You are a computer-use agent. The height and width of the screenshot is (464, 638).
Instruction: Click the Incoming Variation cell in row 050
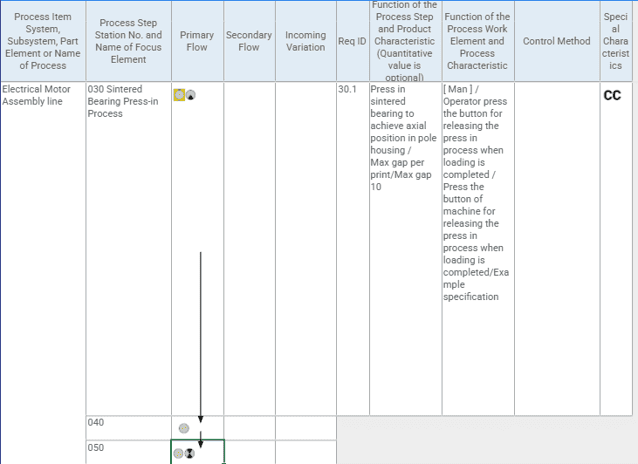pyautogui.click(x=306, y=452)
